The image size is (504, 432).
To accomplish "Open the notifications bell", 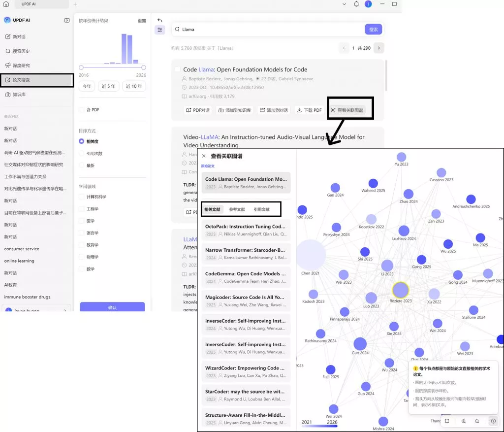I will [x=356, y=4].
